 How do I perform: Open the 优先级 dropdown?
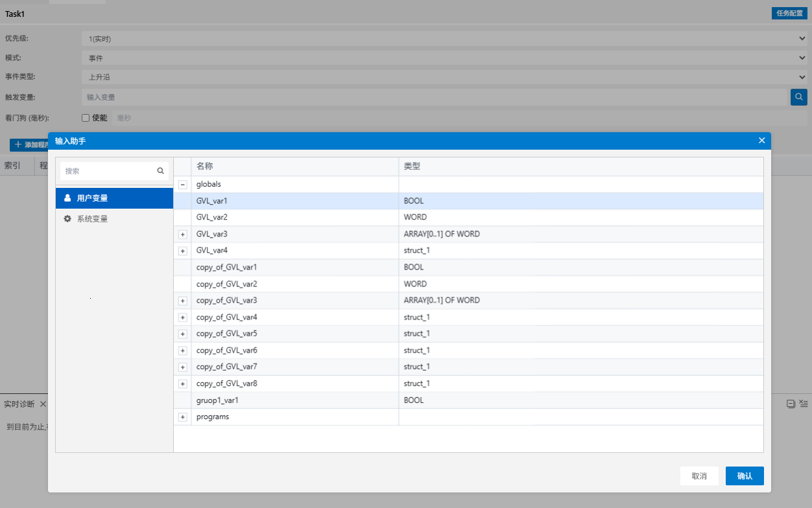tap(444, 39)
